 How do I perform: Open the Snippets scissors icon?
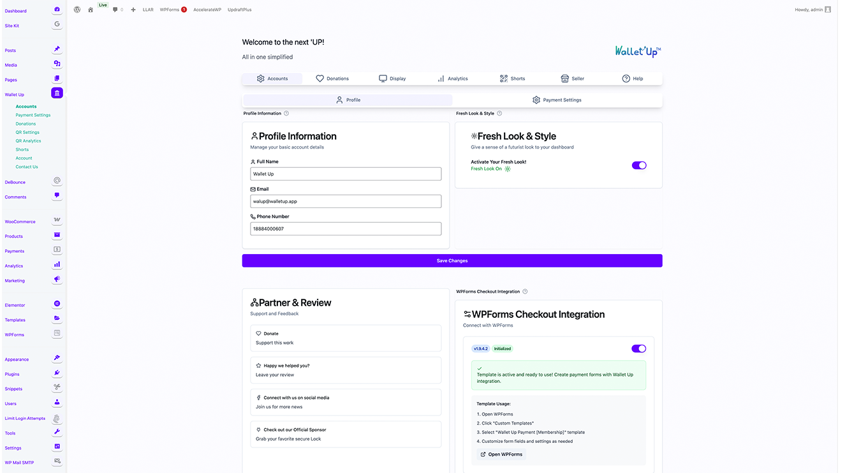point(57,387)
